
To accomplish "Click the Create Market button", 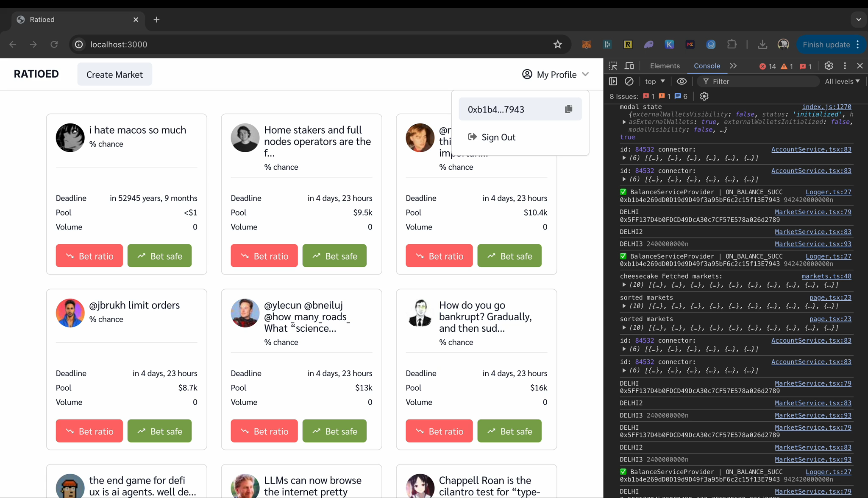I will 114,74.
